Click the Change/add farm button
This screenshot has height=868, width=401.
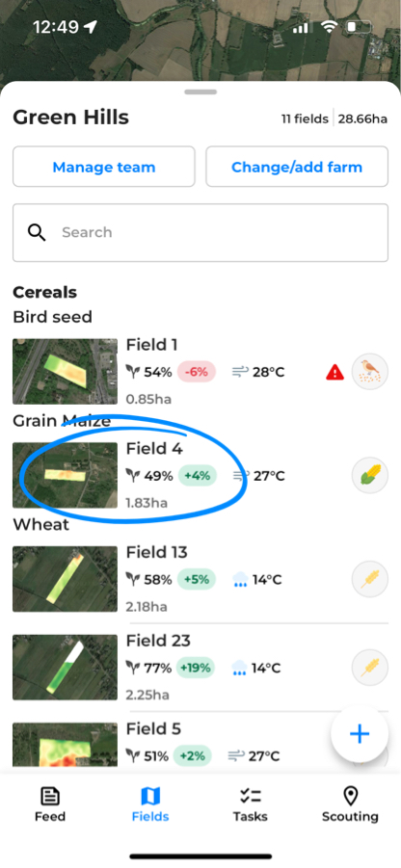click(x=297, y=167)
